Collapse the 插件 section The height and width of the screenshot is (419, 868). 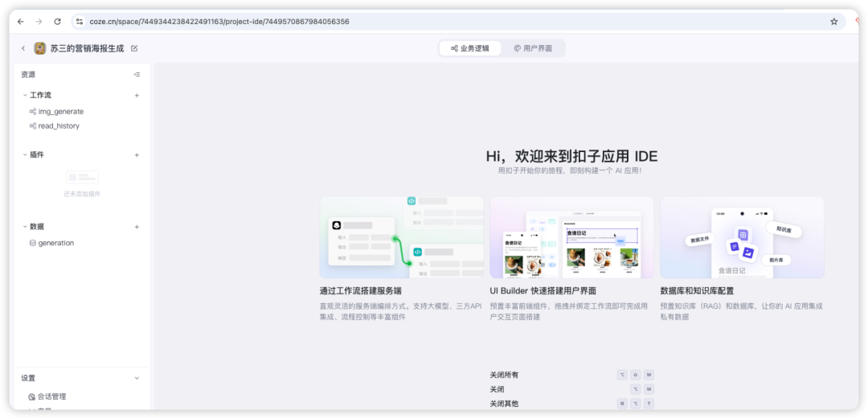[25, 154]
